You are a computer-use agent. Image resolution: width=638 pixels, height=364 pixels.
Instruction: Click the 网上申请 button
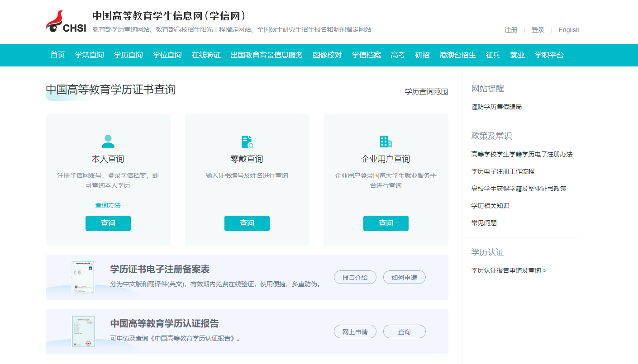pos(355,332)
